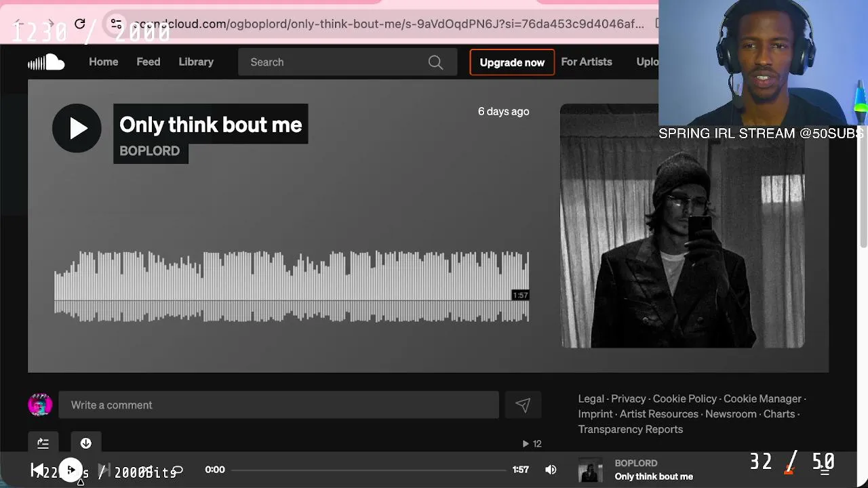Image resolution: width=868 pixels, height=488 pixels.
Task: Open the Newsroom footer link
Action: (731, 414)
